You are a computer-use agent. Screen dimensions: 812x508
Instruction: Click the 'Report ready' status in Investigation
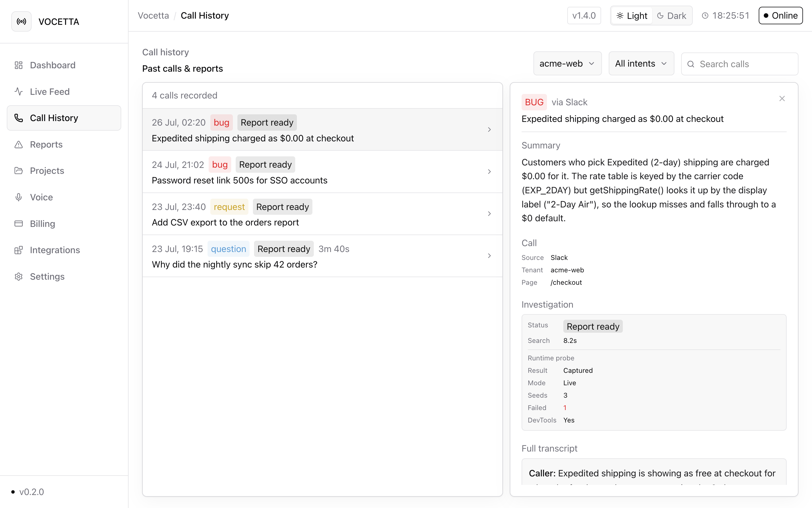pos(593,326)
